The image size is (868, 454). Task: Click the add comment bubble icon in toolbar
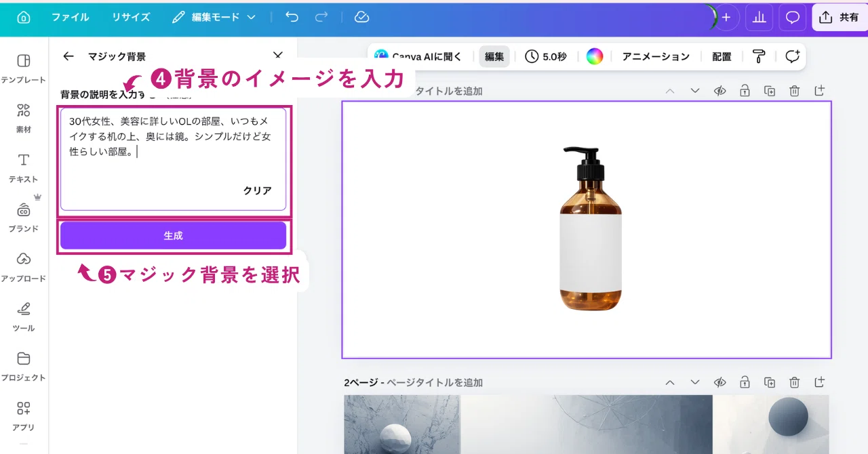(x=792, y=57)
